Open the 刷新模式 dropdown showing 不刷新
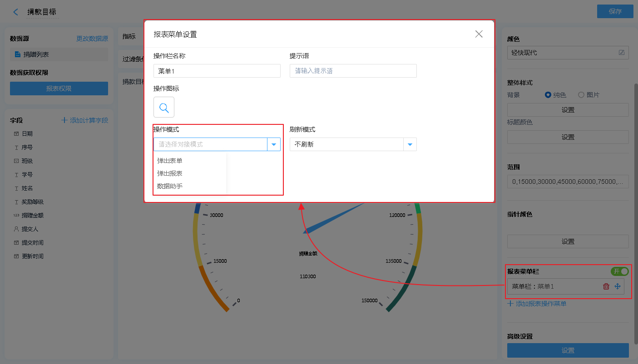The width and height of the screenshot is (638, 364). point(410,144)
